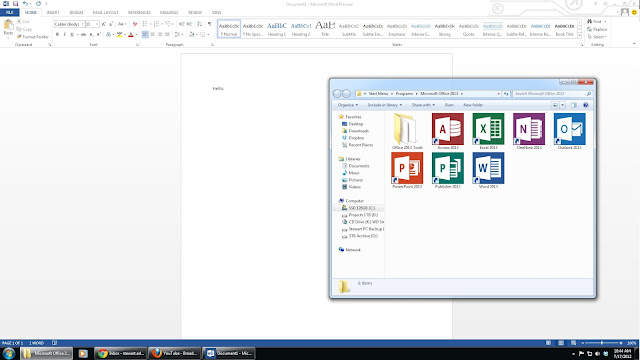
Task: Apply the Heading 1 style
Action: coord(277,29)
